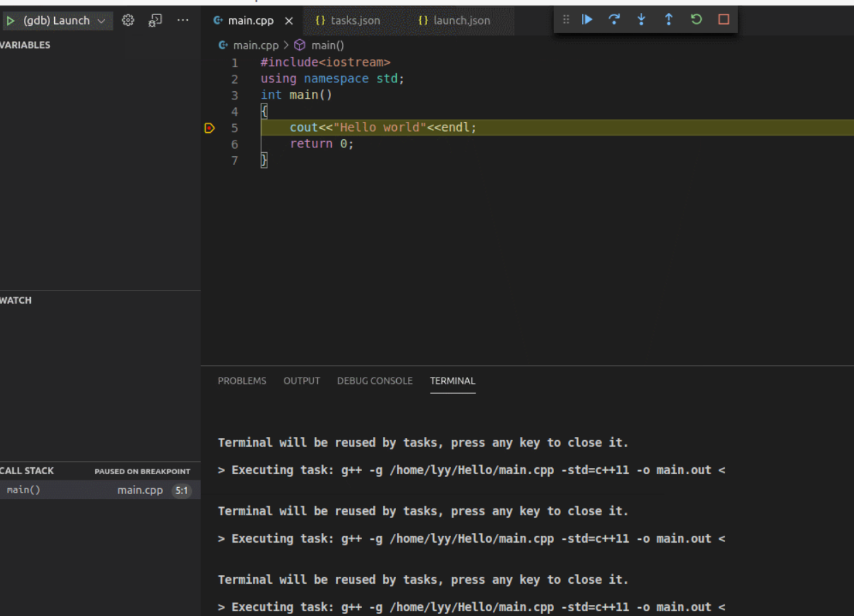Stop the debug session

pyautogui.click(x=724, y=20)
